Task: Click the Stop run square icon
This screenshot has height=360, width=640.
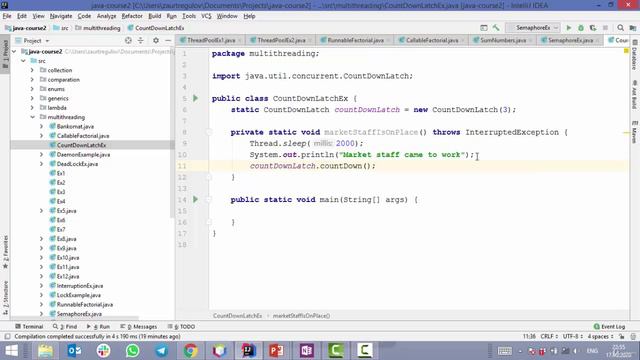Action: pos(605,28)
